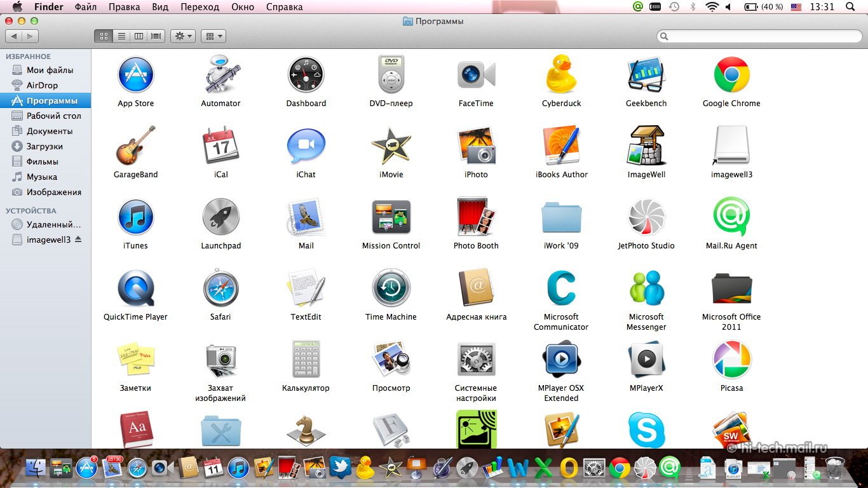Viewport: 868px width, 488px height.
Task: Select the ImageWell well icon
Action: click(646, 146)
